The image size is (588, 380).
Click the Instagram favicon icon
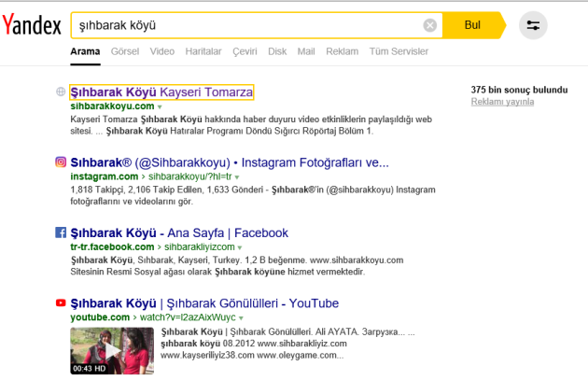coord(61,162)
